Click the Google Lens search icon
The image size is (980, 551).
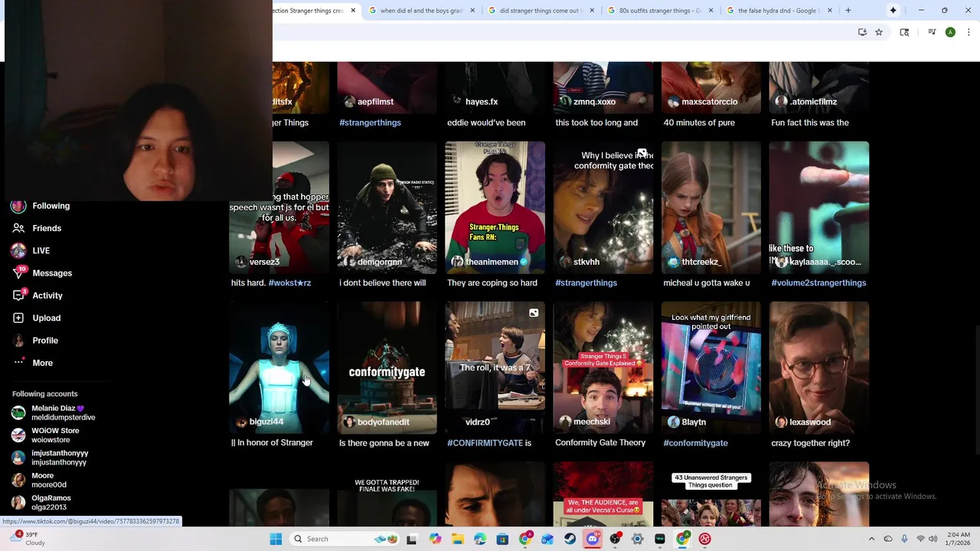[x=904, y=32]
